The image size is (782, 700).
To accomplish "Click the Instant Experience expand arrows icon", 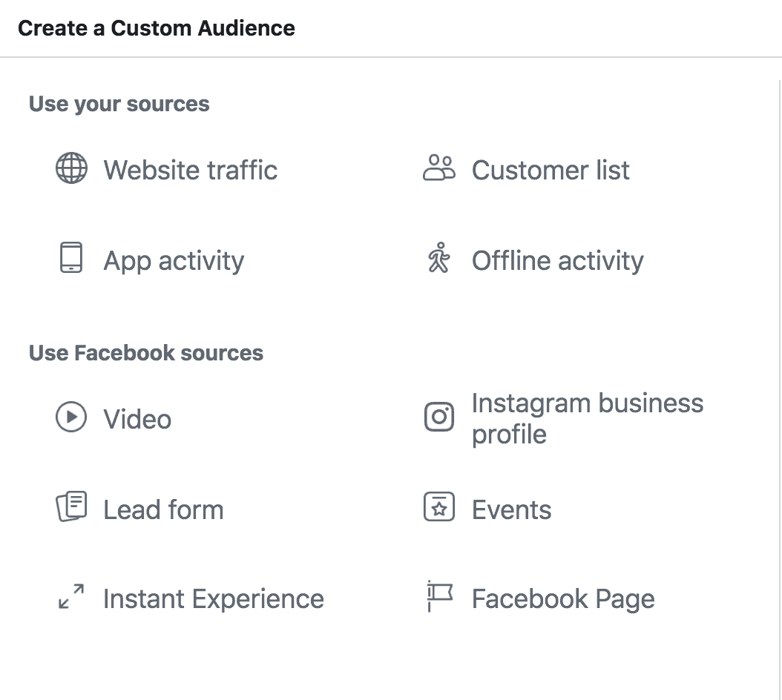I will [71, 596].
